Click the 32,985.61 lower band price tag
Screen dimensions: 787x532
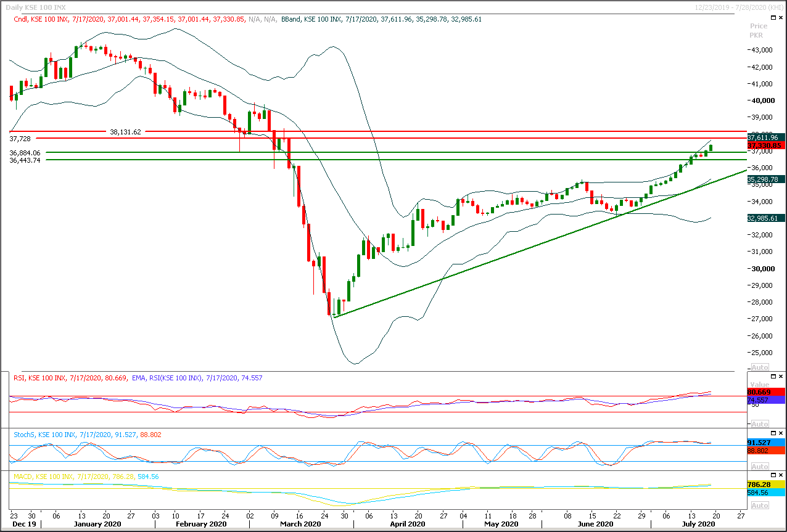click(766, 218)
